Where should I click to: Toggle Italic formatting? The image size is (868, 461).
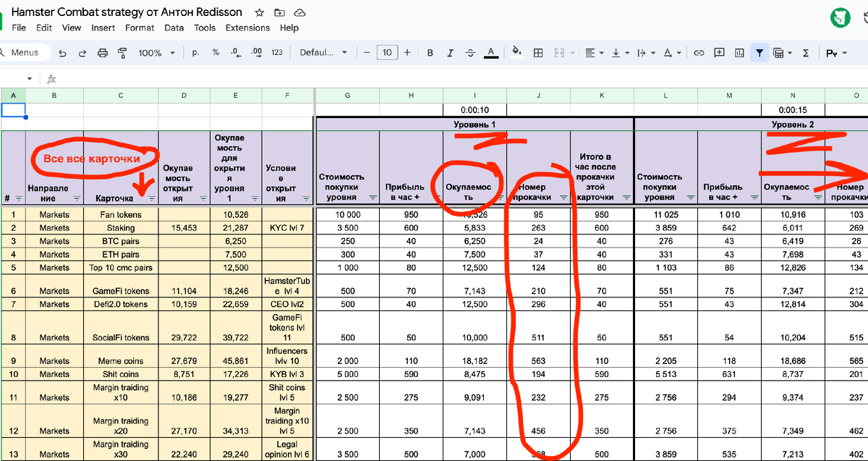(x=451, y=53)
